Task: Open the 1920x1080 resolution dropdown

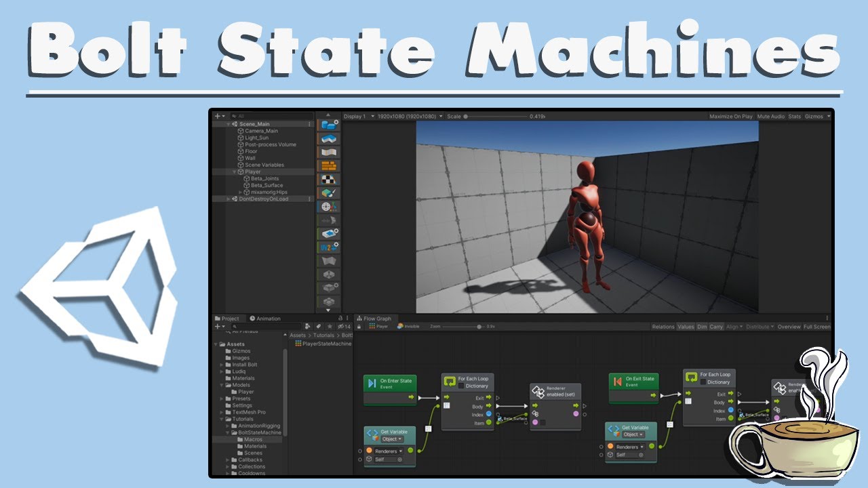Action: pos(410,117)
